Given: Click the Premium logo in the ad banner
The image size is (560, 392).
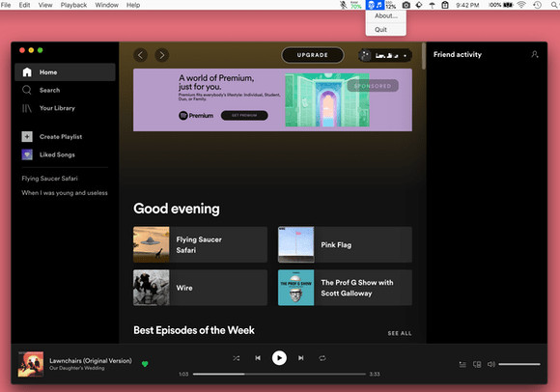Looking at the screenshot, I should pos(196,115).
